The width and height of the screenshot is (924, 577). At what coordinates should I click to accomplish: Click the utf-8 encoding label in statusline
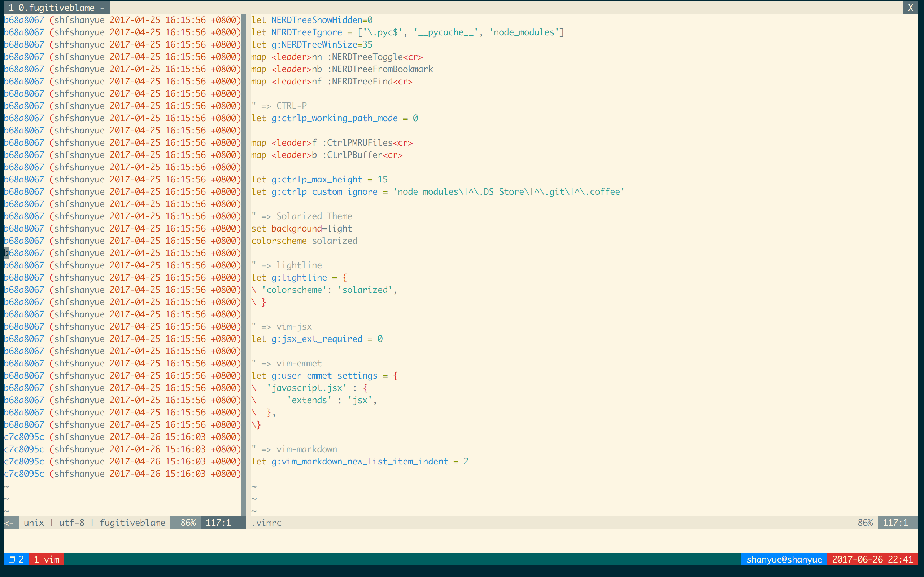(x=71, y=523)
